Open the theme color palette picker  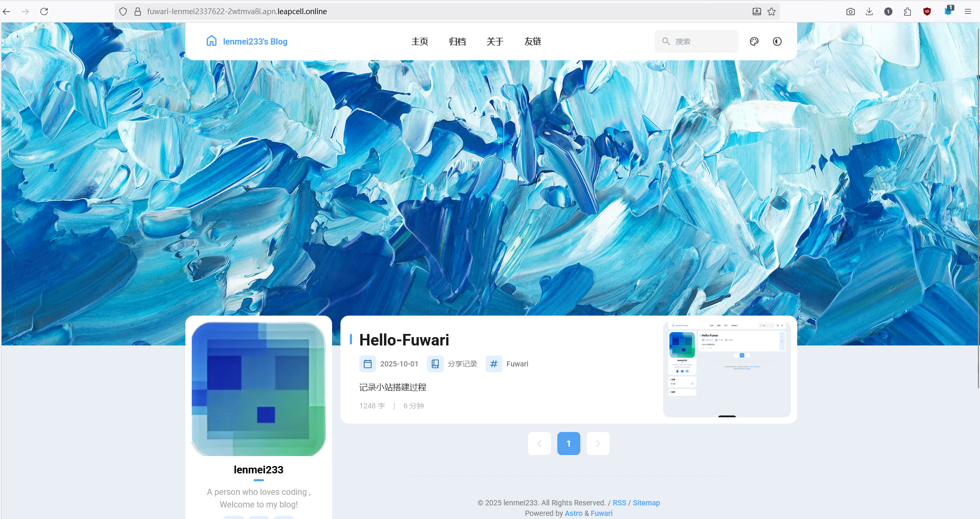754,41
